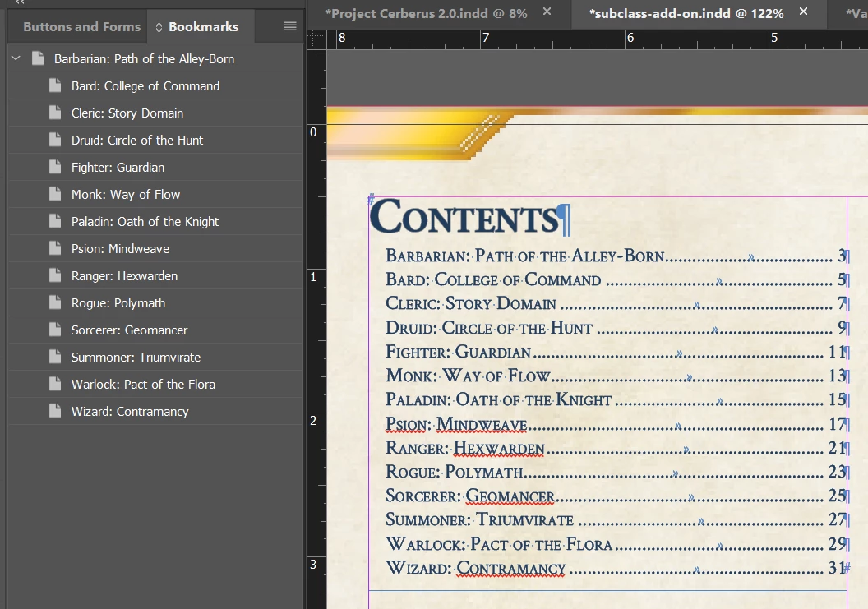Place cursor in the Contents heading

pyautogui.click(x=465, y=217)
